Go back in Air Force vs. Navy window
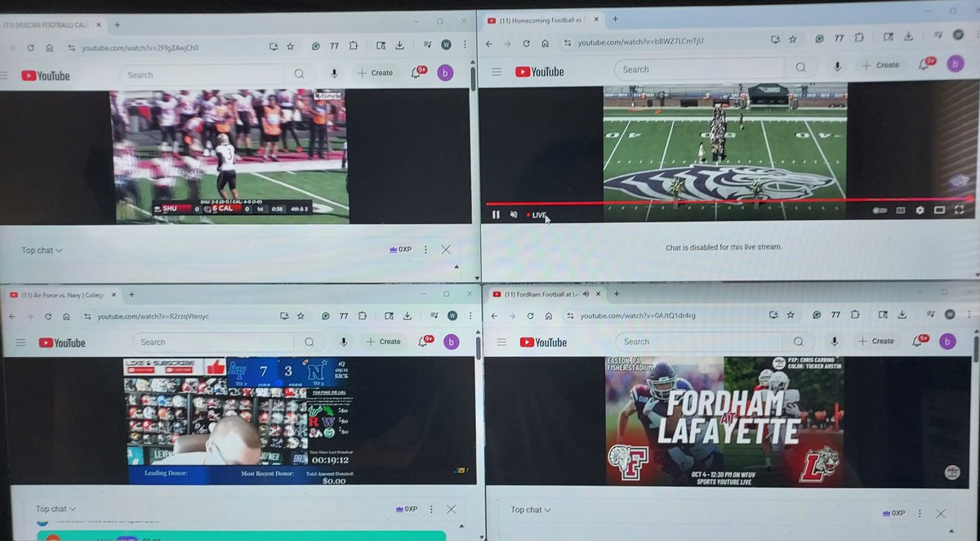The image size is (980, 541). pyautogui.click(x=12, y=316)
